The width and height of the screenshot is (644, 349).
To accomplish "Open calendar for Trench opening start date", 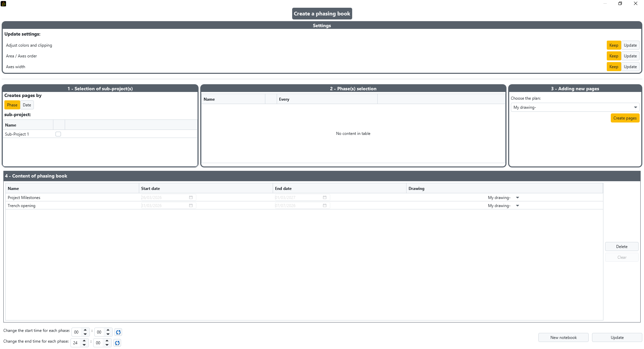I will pyautogui.click(x=191, y=206).
